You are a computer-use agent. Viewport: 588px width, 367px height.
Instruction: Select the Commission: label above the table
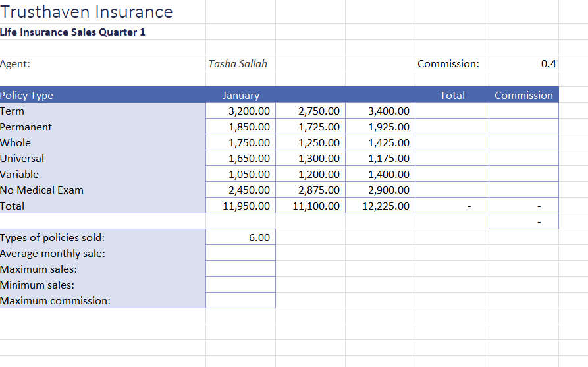point(452,63)
